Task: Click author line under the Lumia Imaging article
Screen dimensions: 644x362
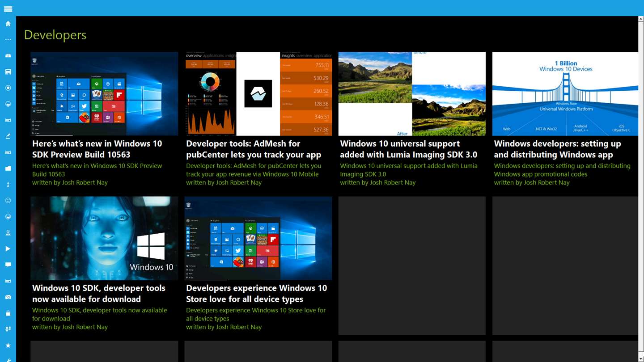Action: [377, 182]
